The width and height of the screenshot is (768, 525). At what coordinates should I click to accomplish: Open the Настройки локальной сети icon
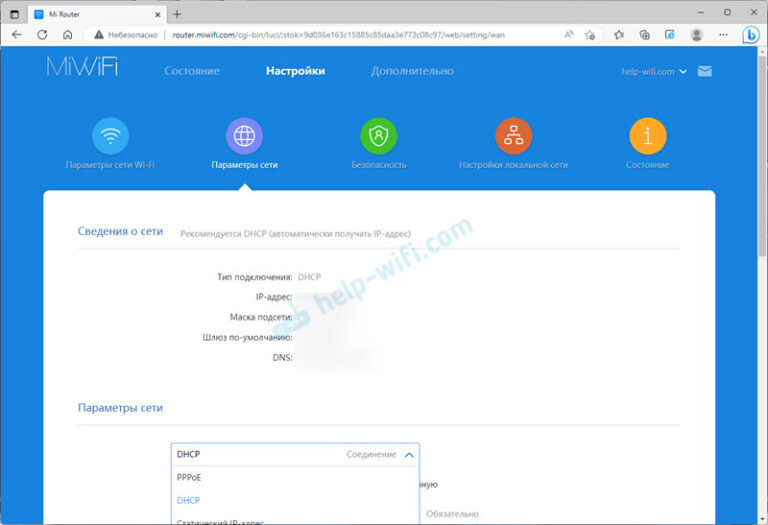point(513,136)
